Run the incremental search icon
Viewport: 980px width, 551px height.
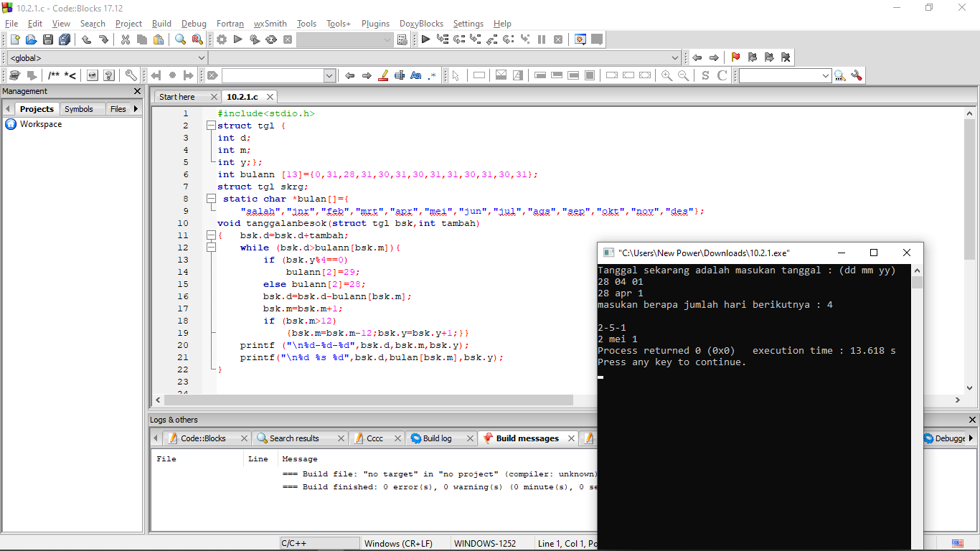click(x=839, y=75)
